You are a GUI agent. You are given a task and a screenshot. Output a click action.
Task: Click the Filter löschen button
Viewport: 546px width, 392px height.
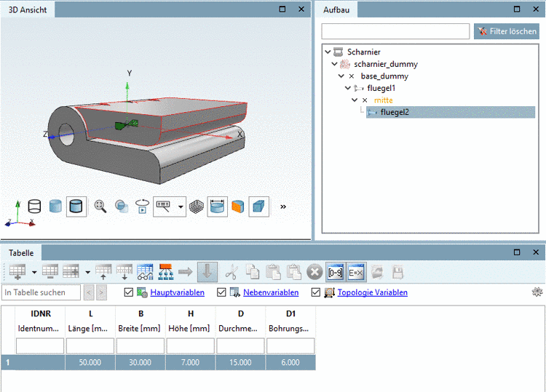(x=507, y=31)
